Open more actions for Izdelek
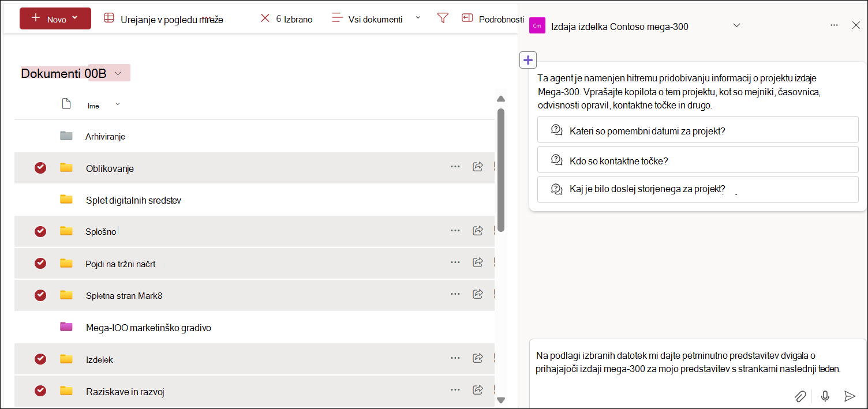 tap(455, 358)
